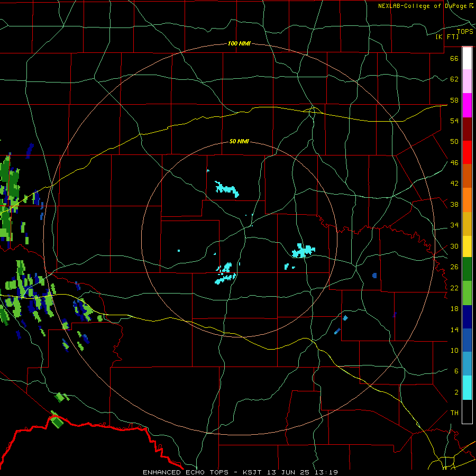Viewport: 476px width, 476px height.
Task: Click the legend value 10
Action: click(x=454, y=351)
